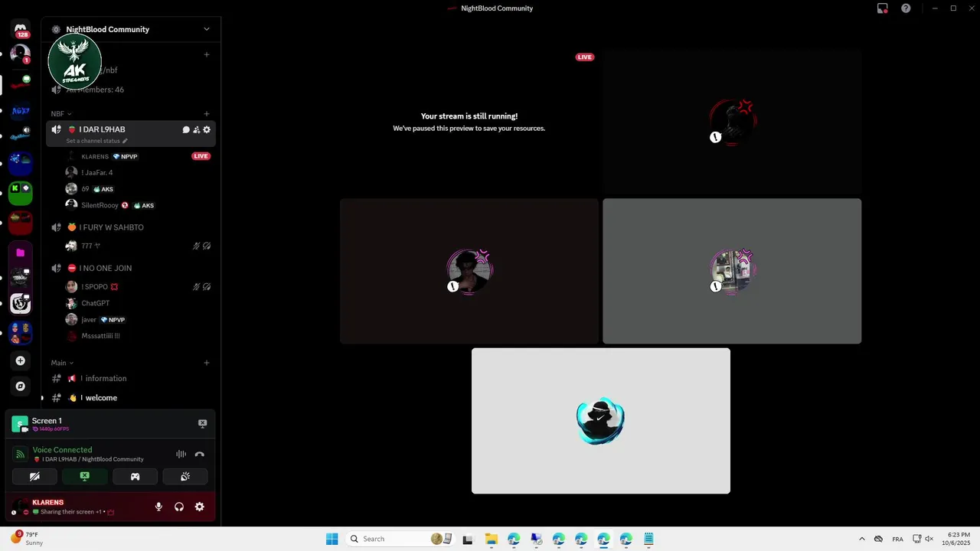Image resolution: width=980 pixels, height=551 pixels.
Task: Open the pink folder in server list
Action: (21, 253)
